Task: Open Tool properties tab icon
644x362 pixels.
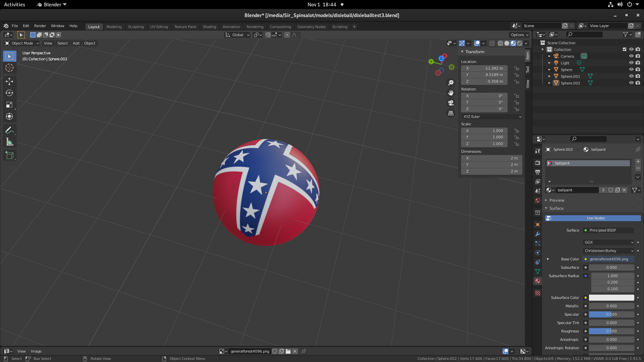Action: [538, 151]
